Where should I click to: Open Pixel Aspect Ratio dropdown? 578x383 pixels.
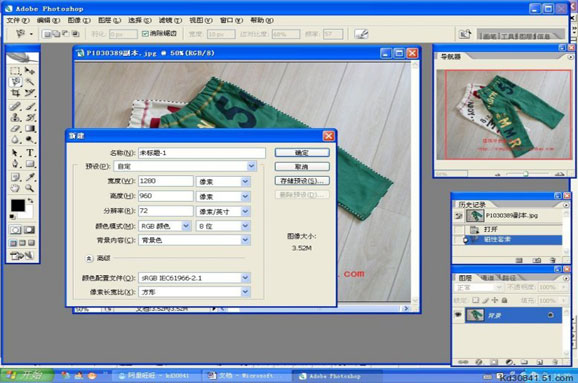(x=246, y=292)
